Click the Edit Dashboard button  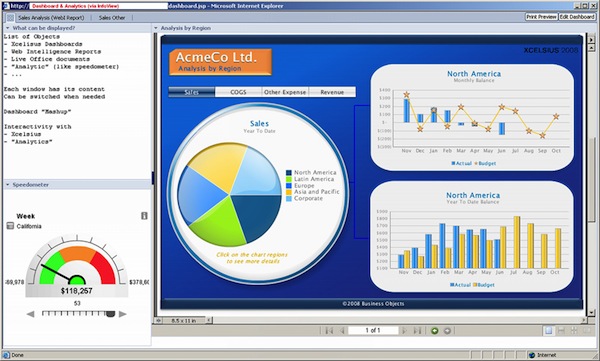pos(577,17)
